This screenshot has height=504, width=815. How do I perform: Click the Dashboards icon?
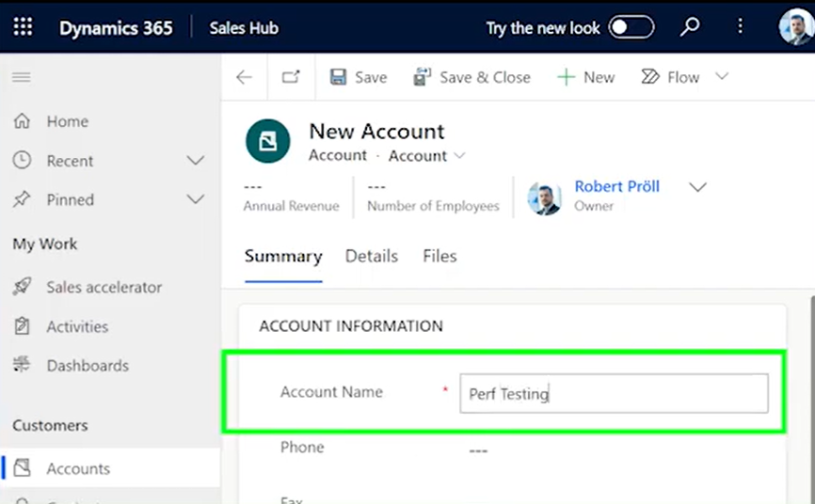(22, 365)
